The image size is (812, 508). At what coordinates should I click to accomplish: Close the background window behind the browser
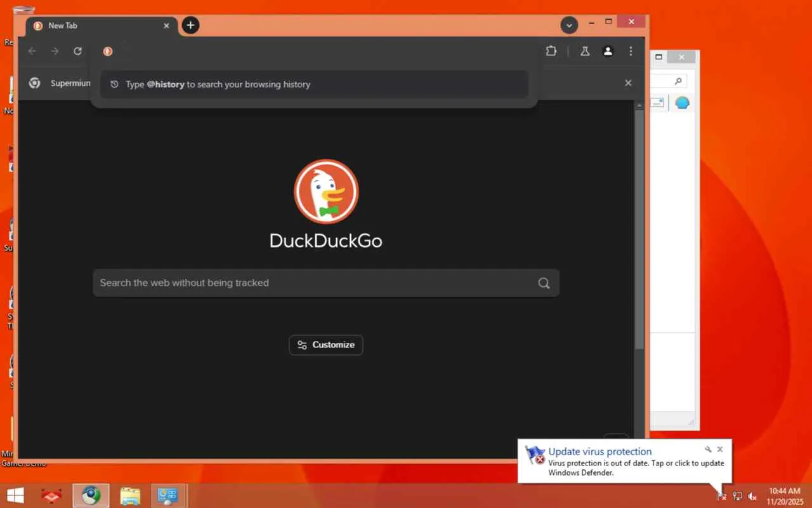(681, 57)
